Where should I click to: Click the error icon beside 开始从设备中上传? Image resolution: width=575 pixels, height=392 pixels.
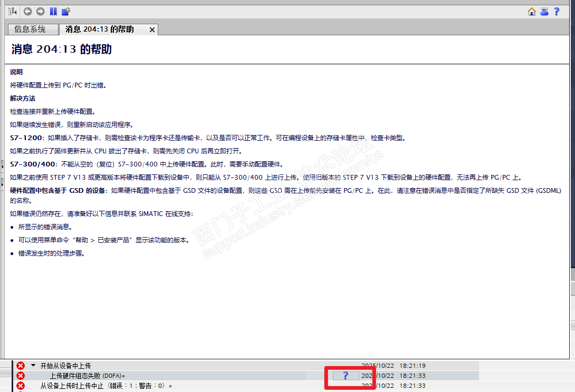pyautogui.click(x=21, y=366)
